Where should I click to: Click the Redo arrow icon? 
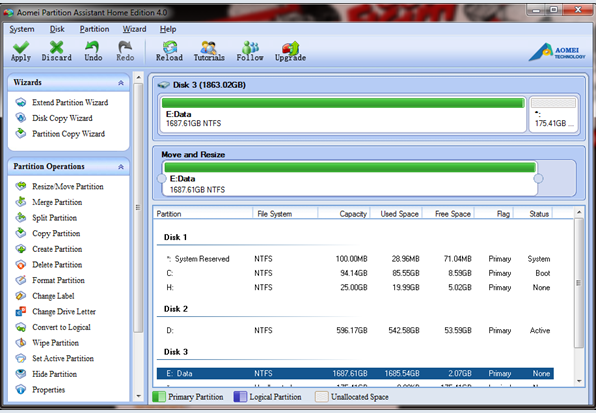pyautogui.click(x=125, y=47)
